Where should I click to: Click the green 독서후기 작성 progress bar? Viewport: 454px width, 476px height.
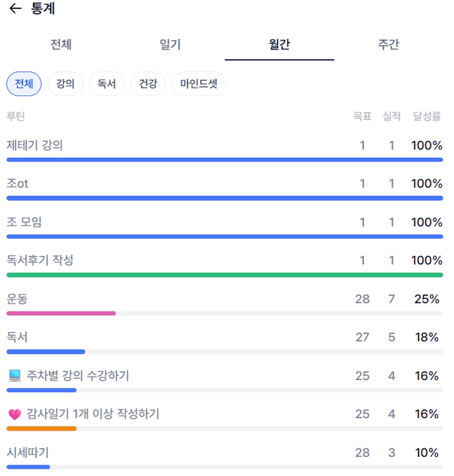pos(225,275)
